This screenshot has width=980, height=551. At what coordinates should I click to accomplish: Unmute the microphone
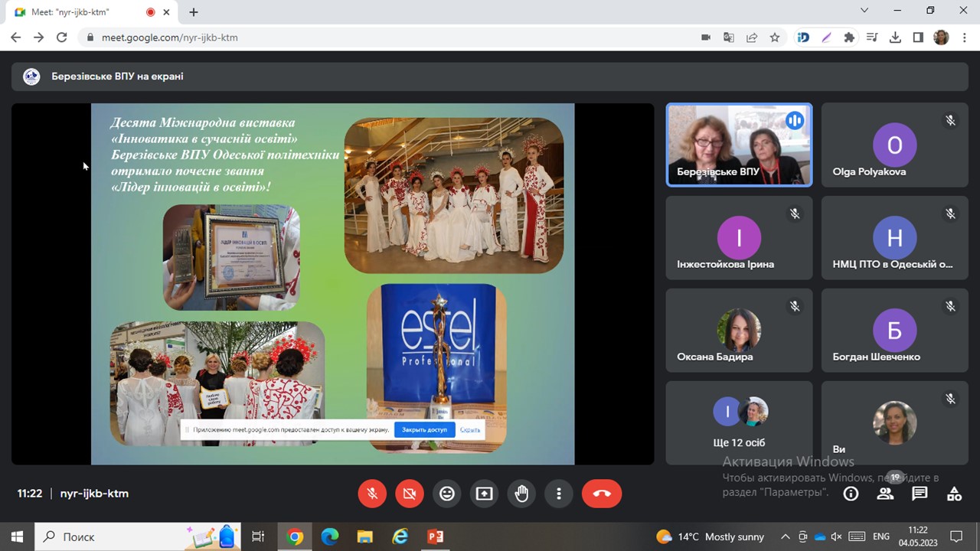372,494
